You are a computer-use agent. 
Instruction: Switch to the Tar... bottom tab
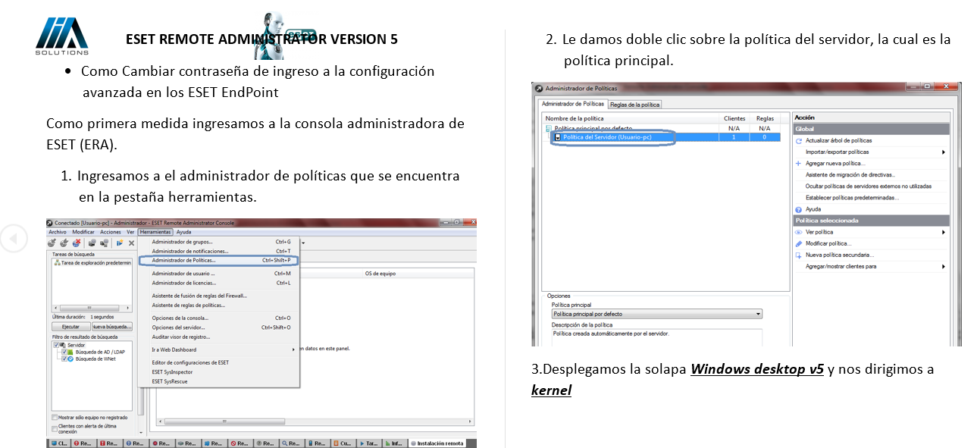[x=370, y=443]
